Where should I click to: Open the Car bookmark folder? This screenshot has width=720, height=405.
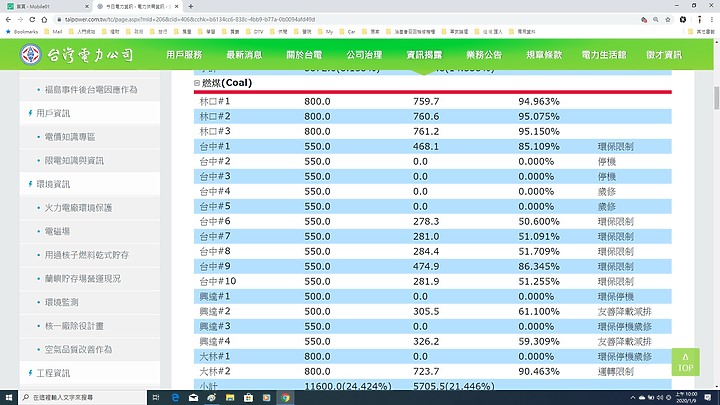(348, 32)
